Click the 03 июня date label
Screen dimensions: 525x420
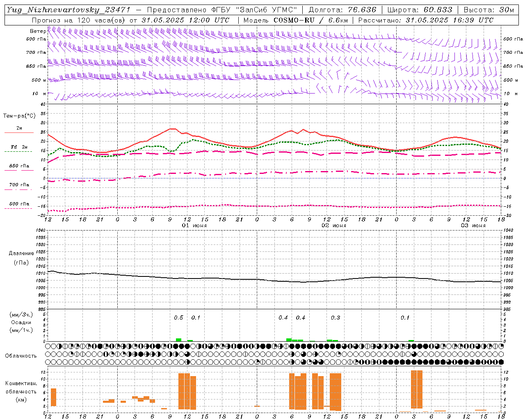click(x=473, y=226)
